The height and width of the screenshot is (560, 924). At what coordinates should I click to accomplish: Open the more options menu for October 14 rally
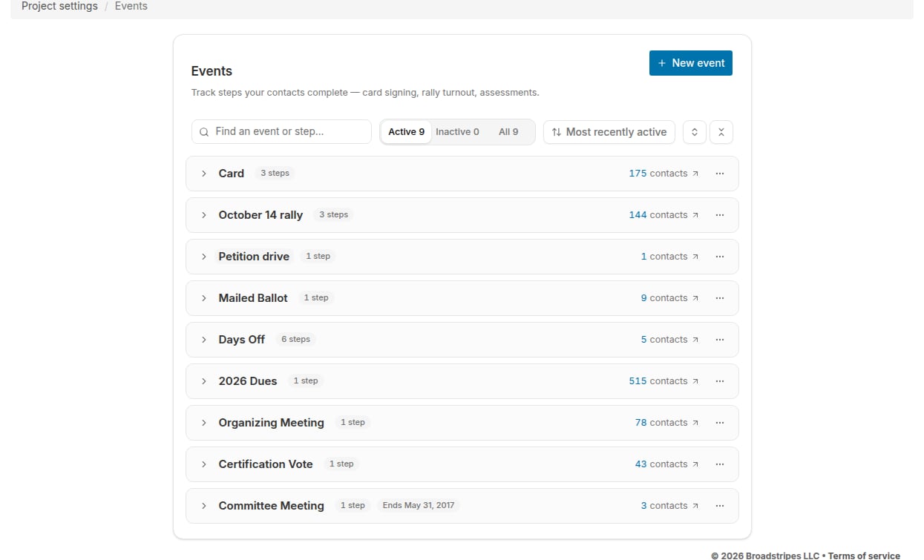(719, 215)
